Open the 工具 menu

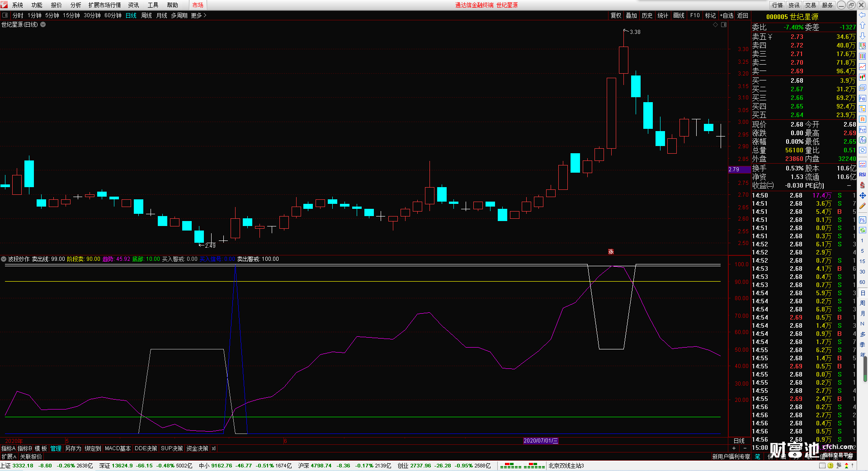153,5
